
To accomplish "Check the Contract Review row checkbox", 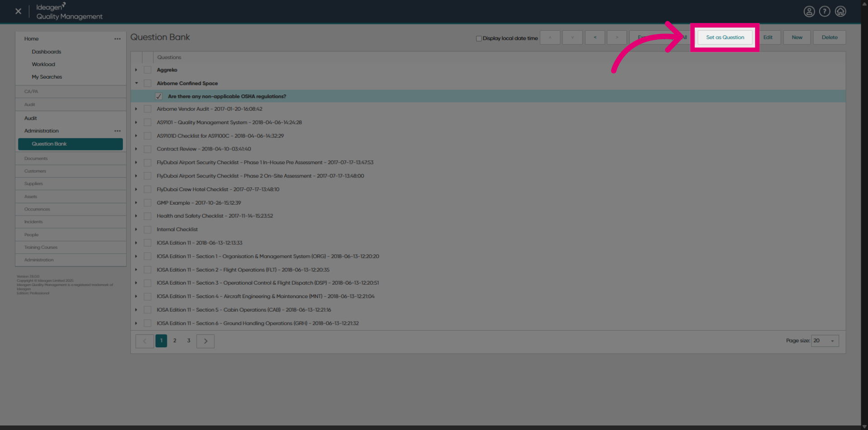I will click(147, 149).
